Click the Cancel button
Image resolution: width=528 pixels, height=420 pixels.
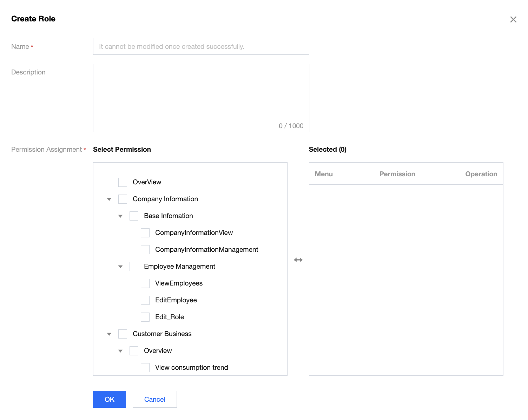[154, 399]
